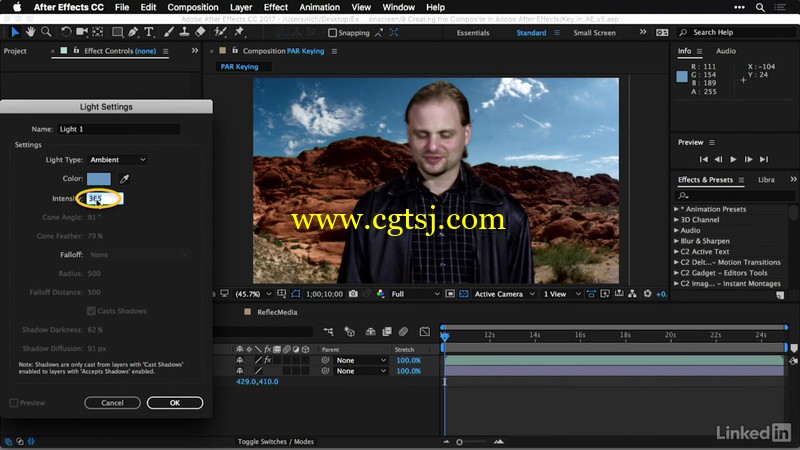Open Spotlight search in the menu bar

[x=760, y=7]
